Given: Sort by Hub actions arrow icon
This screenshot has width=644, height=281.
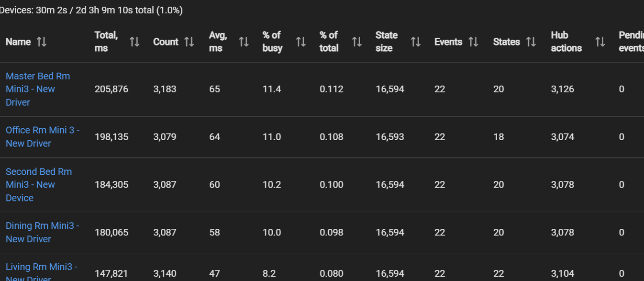Looking at the screenshot, I should [x=600, y=42].
